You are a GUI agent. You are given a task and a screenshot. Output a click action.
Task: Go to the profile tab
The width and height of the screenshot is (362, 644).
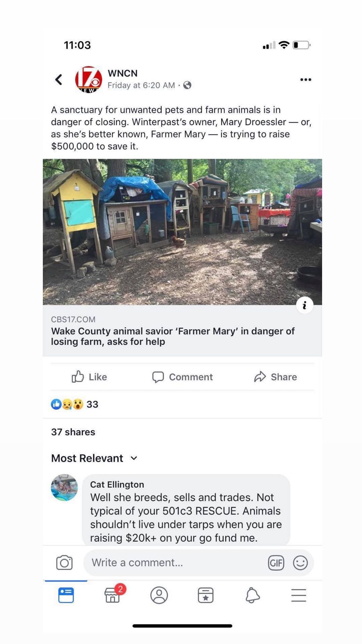159,595
